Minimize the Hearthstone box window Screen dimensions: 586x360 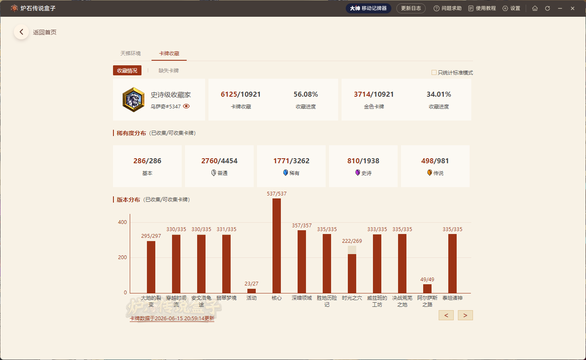(560, 8)
